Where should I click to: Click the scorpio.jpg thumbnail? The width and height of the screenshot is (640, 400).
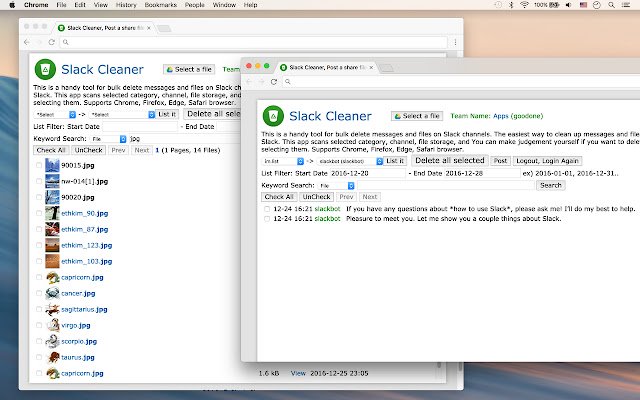point(52,341)
